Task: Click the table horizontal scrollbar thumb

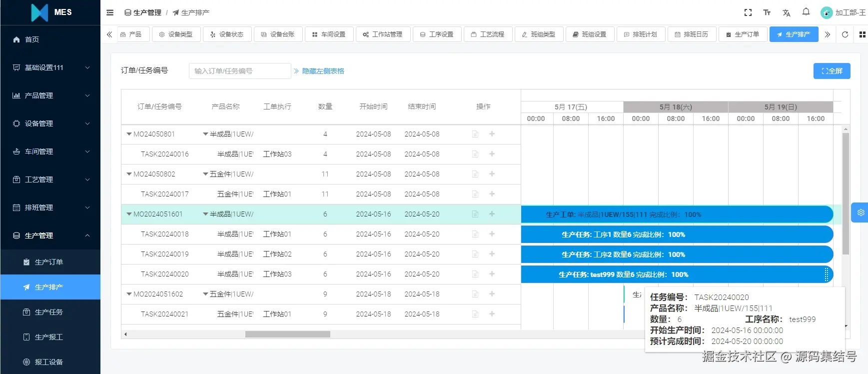Action: pos(288,334)
